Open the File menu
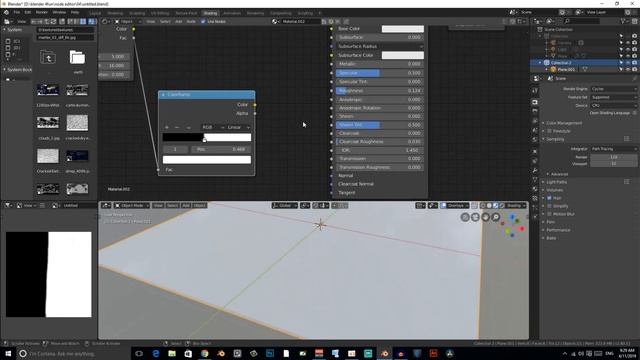The height and width of the screenshot is (360, 640). tap(17, 13)
